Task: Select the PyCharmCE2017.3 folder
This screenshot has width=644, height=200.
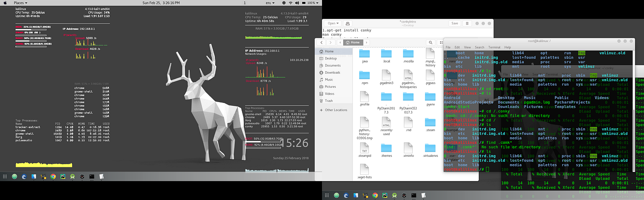Action: (408, 102)
